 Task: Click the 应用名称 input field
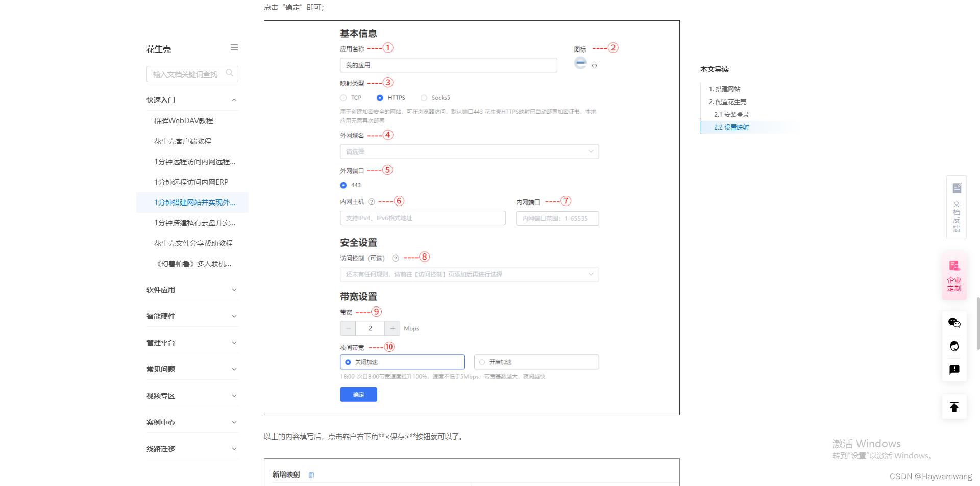tap(449, 65)
